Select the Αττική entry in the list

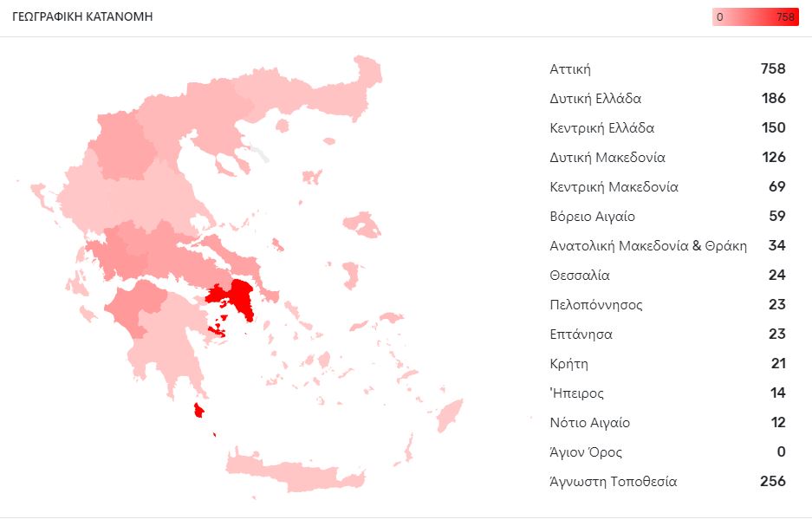point(570,69)
